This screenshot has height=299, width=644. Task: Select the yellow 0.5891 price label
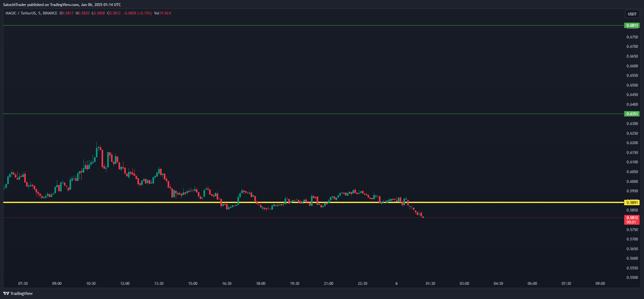tap(632, 203)
